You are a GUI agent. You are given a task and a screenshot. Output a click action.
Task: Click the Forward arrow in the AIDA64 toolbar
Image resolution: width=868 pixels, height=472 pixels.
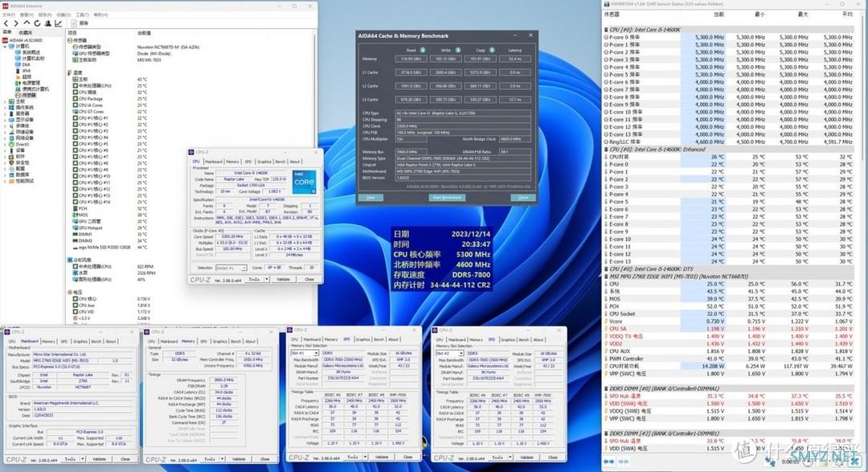point(16,24)
